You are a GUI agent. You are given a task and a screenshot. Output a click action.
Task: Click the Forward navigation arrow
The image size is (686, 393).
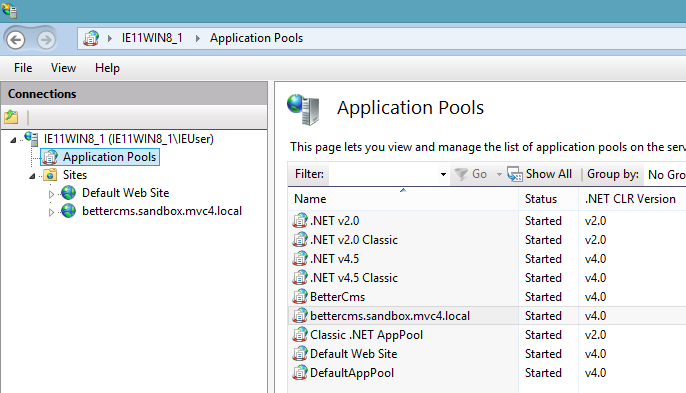(46, 40)
